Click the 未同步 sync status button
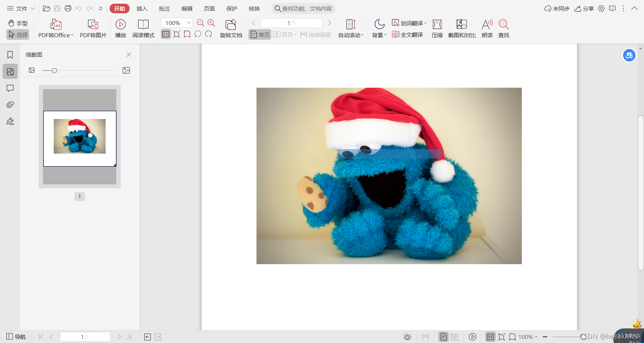This screenshot has height=343, width=644. (x=557, y=8)
